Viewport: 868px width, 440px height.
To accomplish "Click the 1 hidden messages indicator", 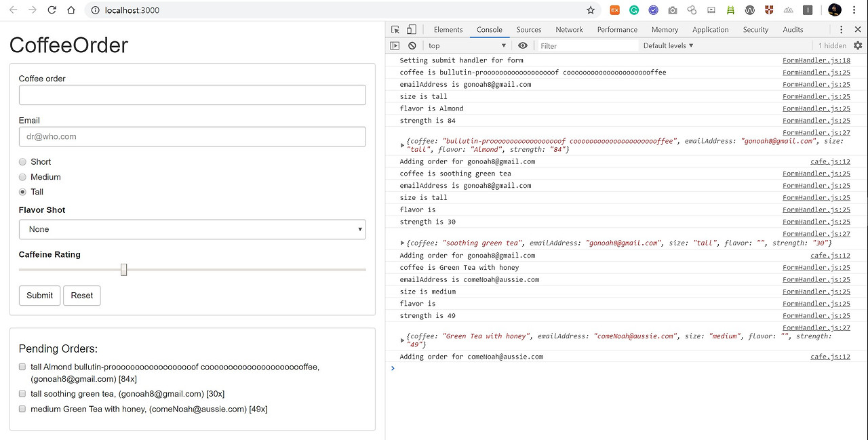I will pos(832,45).
